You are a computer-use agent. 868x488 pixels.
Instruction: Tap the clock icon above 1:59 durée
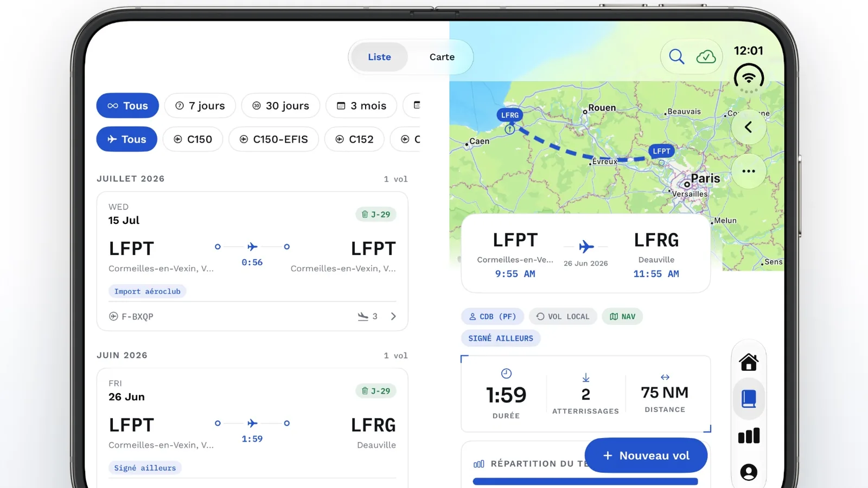point(506,374)
